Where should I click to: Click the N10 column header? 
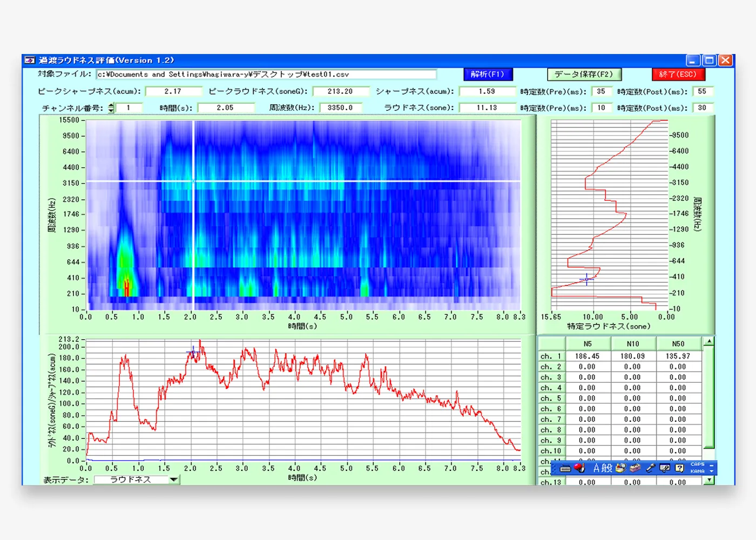[x=633, y=344]
